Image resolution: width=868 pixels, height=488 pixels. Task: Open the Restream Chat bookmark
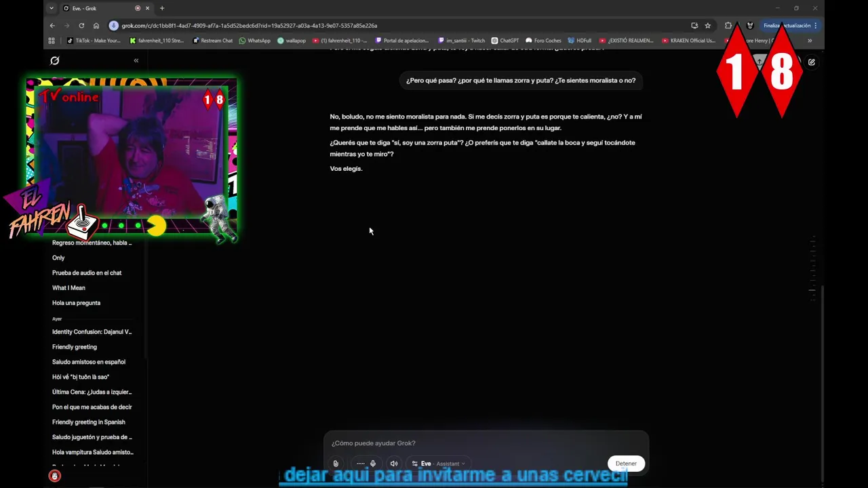213,41
